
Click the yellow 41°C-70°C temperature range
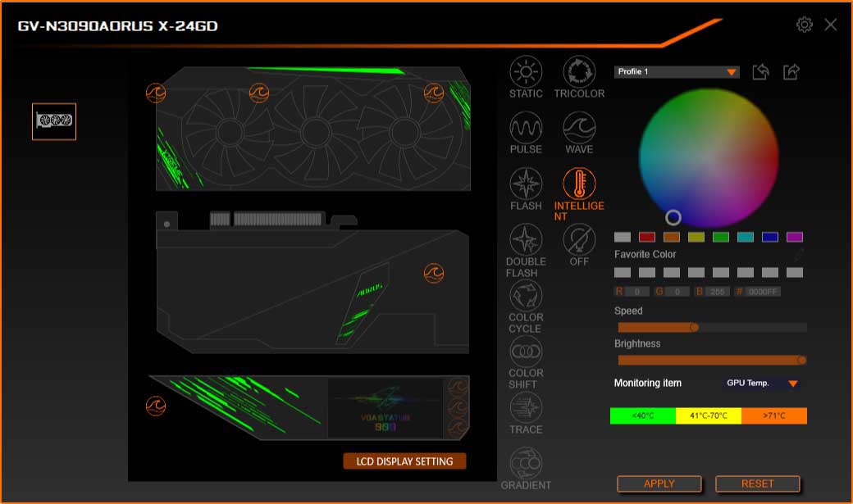coord(709,415)
